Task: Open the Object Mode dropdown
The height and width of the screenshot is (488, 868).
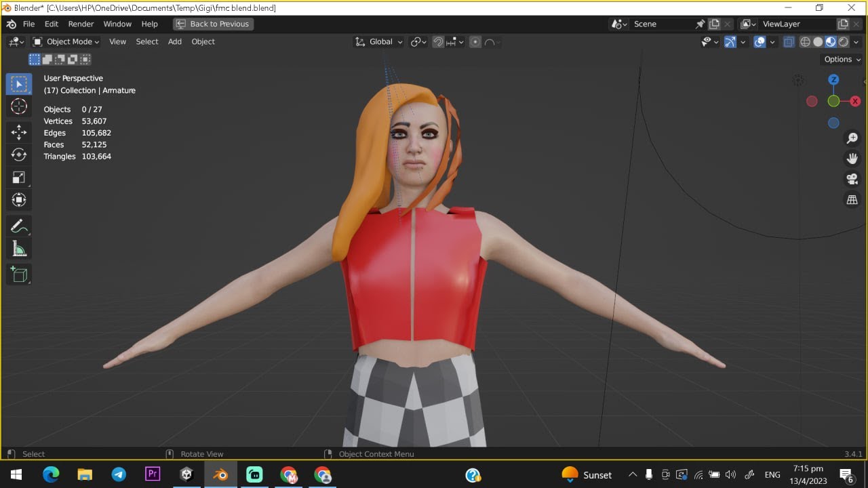Action: (66, 42)
